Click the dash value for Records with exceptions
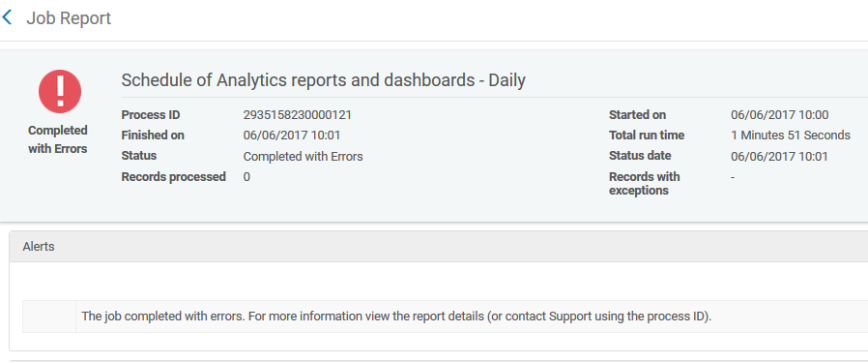This screenshot has height=362, width=868. click(733, 177)
